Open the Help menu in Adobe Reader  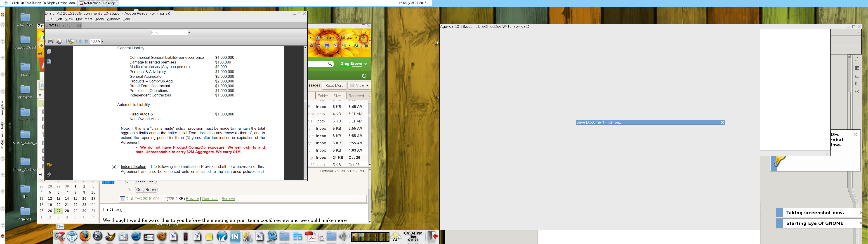126,19
